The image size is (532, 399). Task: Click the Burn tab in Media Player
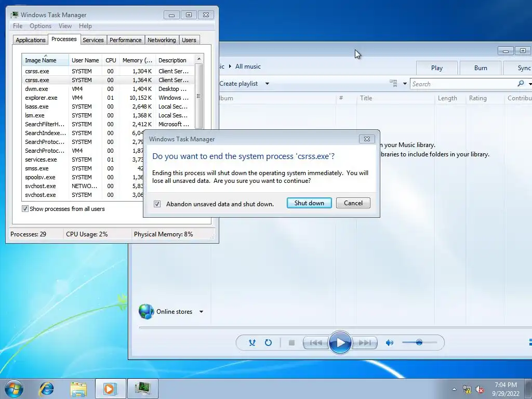point(481,68)
